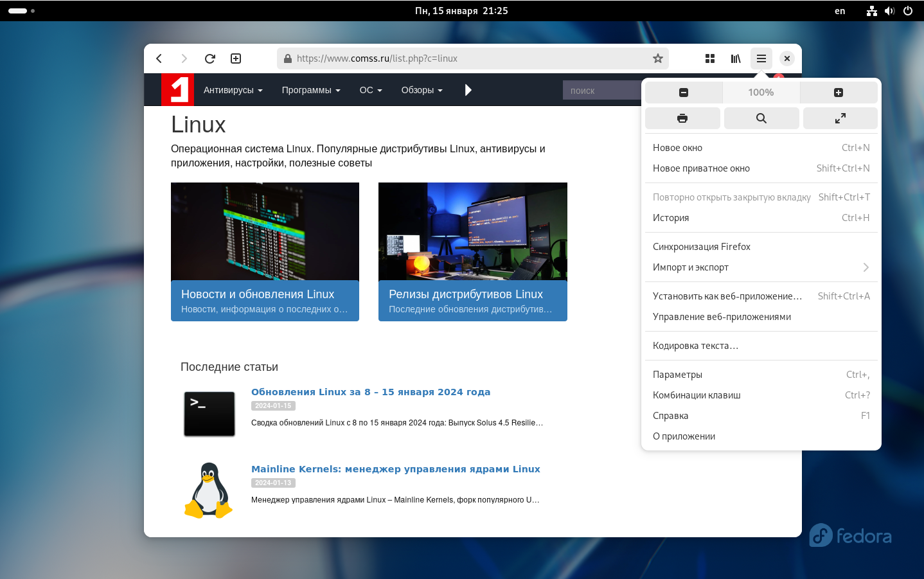Open the tabs overview grid
This screenshot has width=924, height=579.
(x=710, y=58)
